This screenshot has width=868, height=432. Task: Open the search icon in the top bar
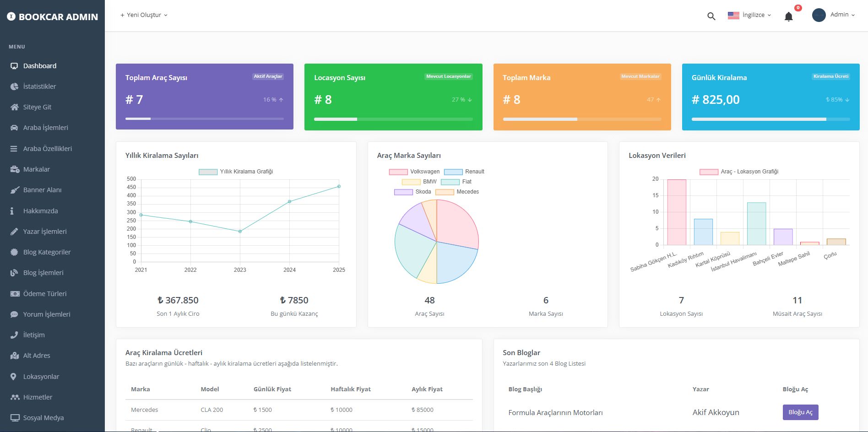[711, 16]
